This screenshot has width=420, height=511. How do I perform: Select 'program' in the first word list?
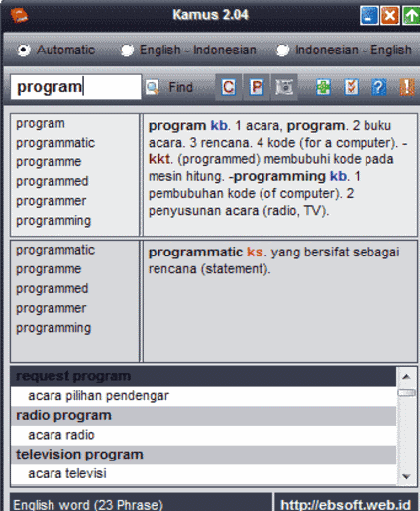pos(41,123)
